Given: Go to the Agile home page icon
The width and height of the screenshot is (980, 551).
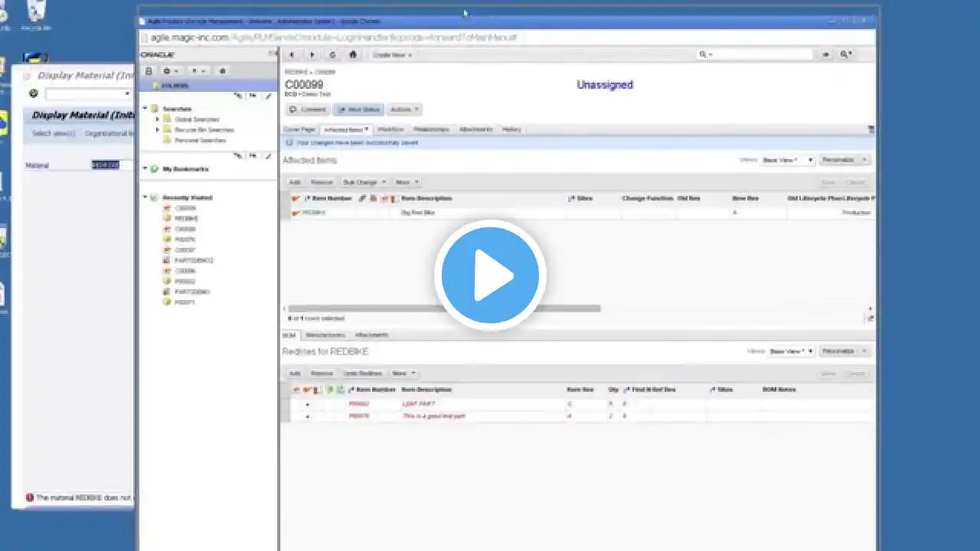Looking at the screenshot, I should click(353, 55).
